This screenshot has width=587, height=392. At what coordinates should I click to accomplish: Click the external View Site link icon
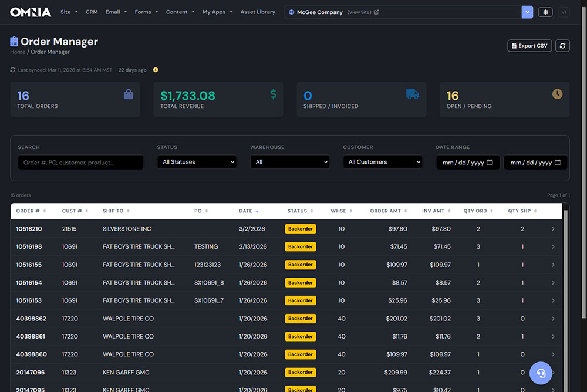(376, 12)
